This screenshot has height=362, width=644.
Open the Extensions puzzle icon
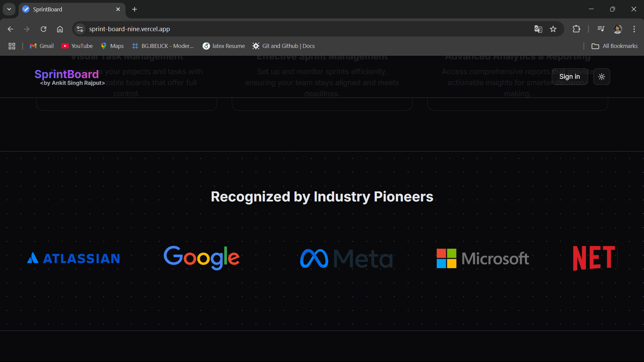pyautogui.click(x=576, y=29)
